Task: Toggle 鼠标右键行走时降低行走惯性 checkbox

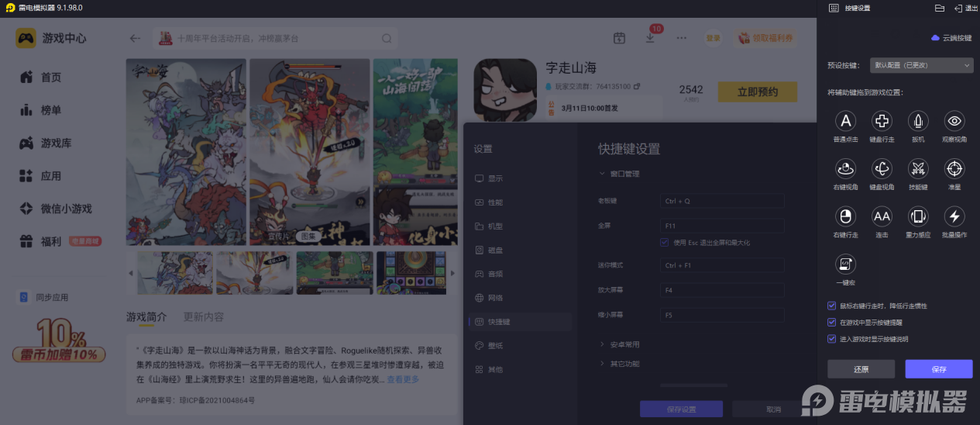Action: pos(832,306)
